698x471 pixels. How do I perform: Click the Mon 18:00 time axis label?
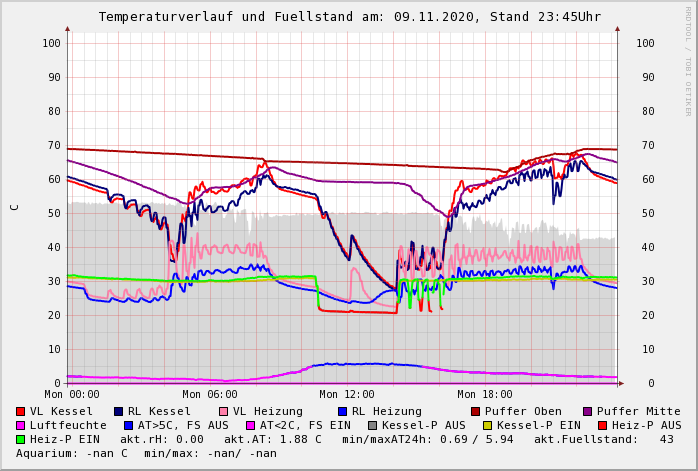[485, 395]
